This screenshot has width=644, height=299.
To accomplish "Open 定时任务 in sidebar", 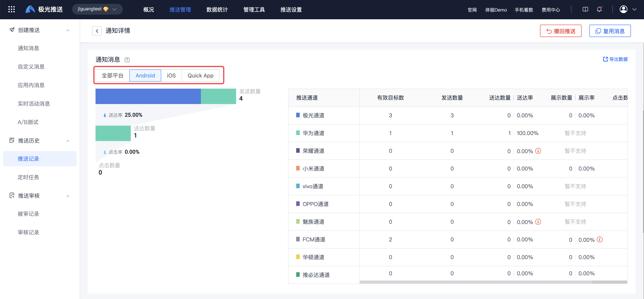I will (28, 177).
